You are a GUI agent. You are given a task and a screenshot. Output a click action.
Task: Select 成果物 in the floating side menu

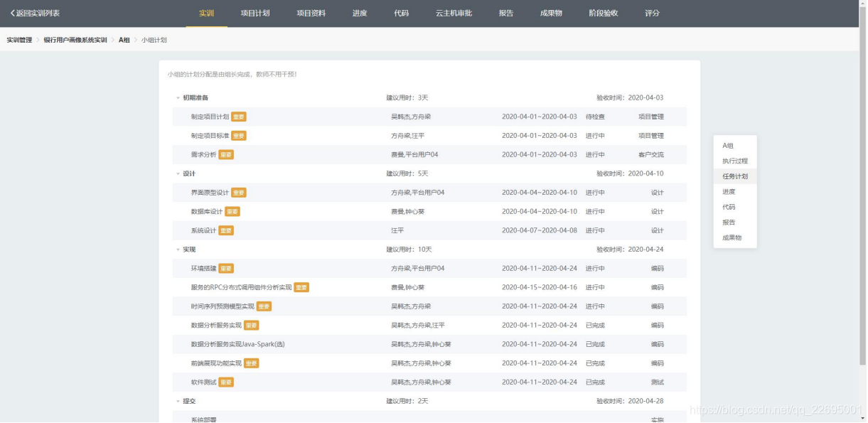(732, 237)
